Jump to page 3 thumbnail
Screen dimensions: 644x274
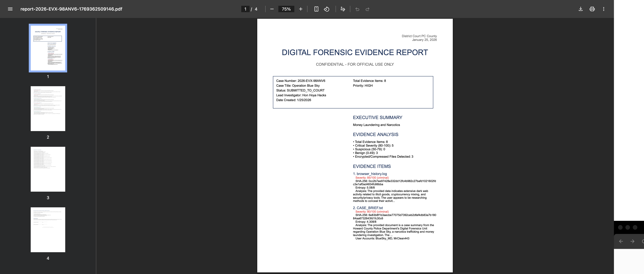(48, 169)
